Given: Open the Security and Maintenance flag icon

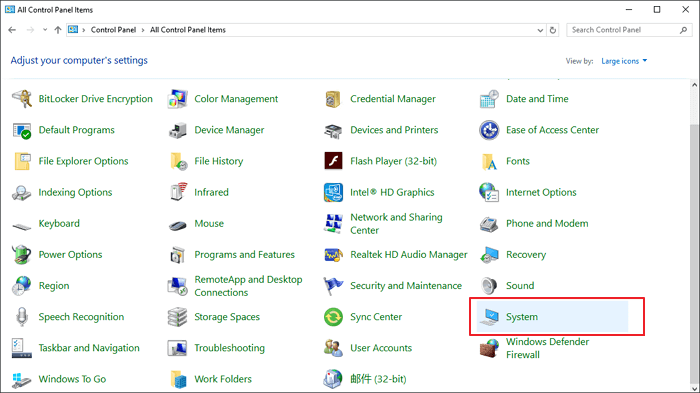Looking at the screenshot, I should pos(333,286).
